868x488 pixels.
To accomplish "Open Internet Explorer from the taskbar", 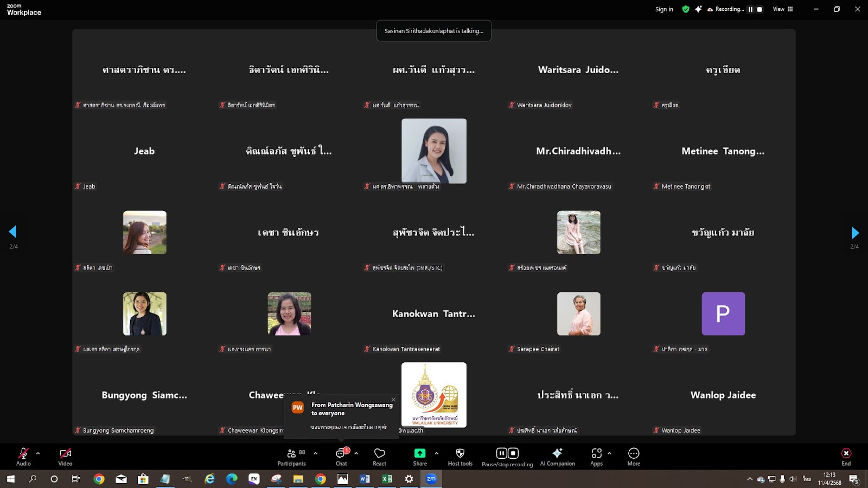I will tap(209, 479).
